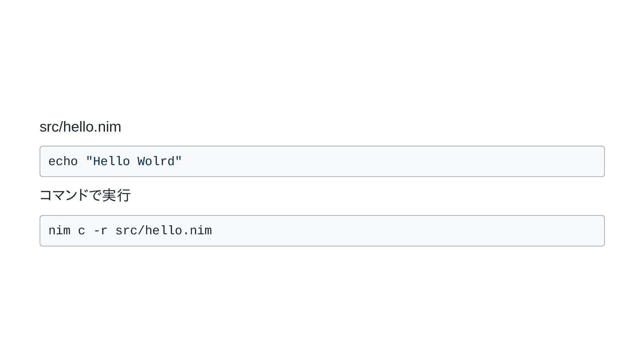The image size is (644, 362).
Task: Select the kanji 実行 in the caption
Action: tap(116, 195)
